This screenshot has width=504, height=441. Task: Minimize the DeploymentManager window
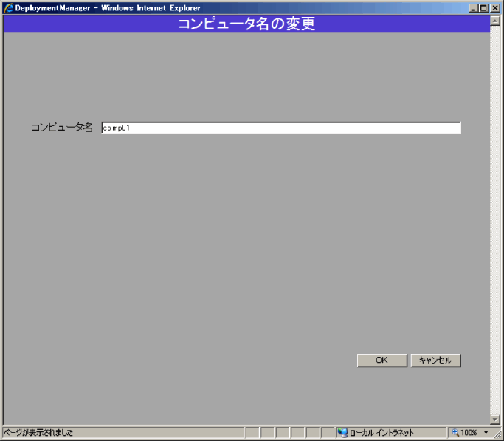(473, 8)
